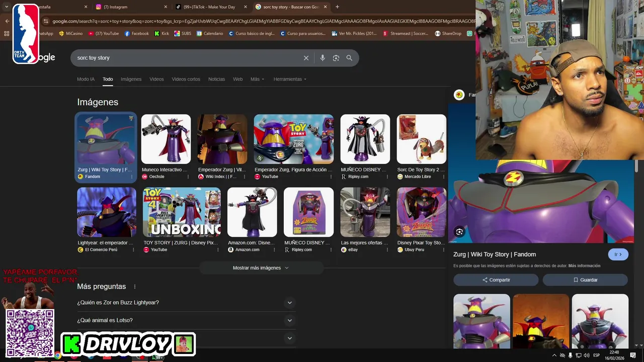
Task: Open the TOY STORY ZURG unboxing video thumbnail
Action: pos(182,212)
